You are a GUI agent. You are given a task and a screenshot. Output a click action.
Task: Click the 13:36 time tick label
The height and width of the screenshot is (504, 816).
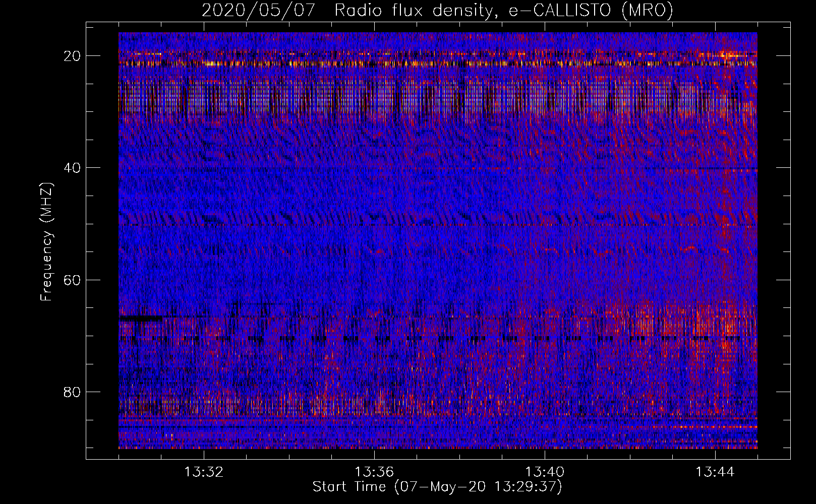pyautogui.click(x=374, y=472)
